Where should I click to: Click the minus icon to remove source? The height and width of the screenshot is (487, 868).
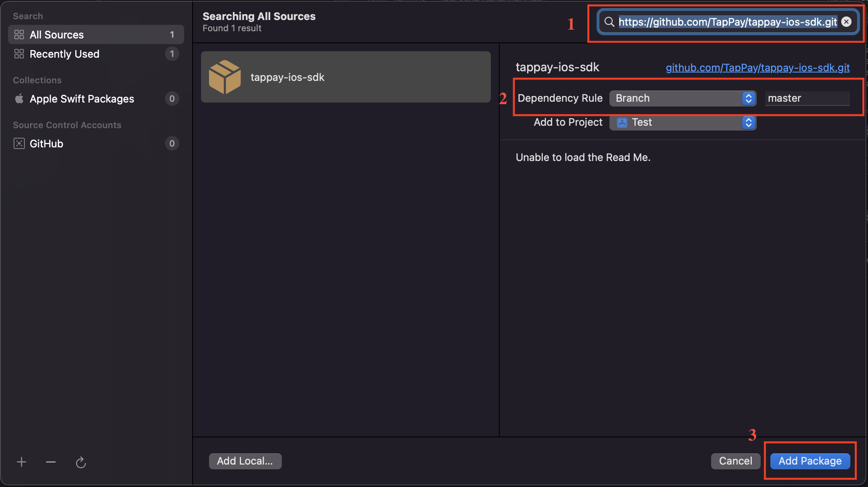51,462
